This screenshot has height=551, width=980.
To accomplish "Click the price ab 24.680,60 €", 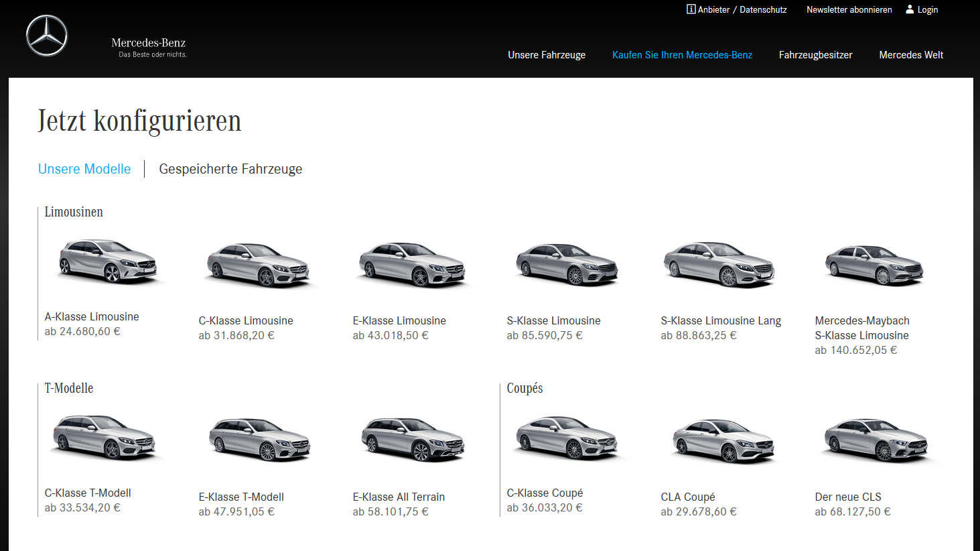I will (82, 331).
